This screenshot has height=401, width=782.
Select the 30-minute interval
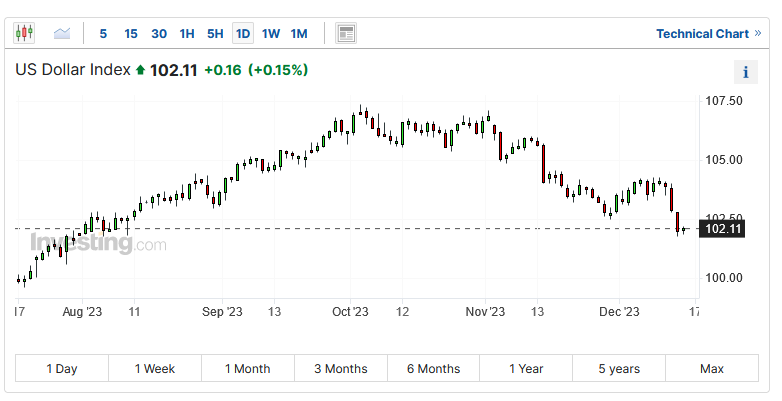pyautogui.click(x=159, y=33)
